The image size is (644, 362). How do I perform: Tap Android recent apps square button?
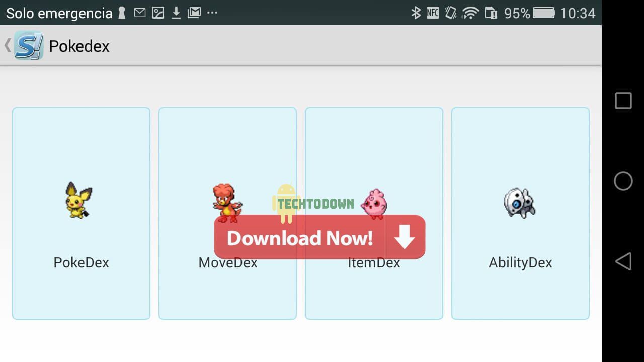tap(623, 101)
